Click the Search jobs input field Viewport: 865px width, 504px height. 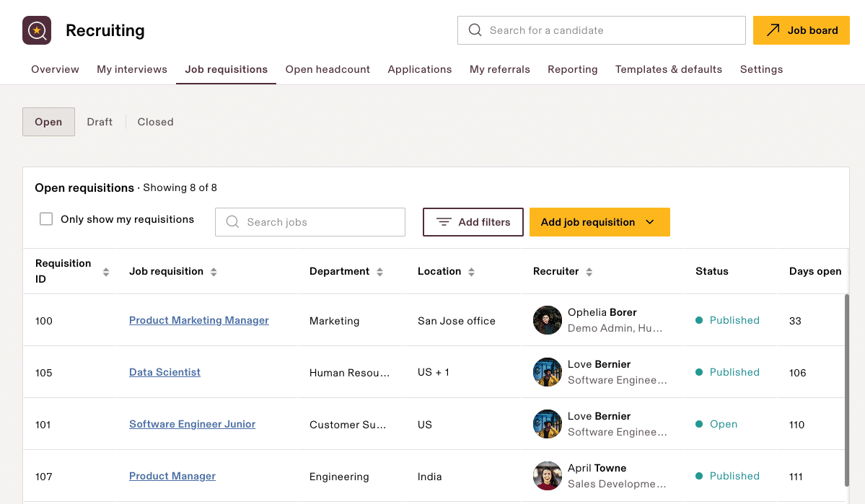point(310,221)
